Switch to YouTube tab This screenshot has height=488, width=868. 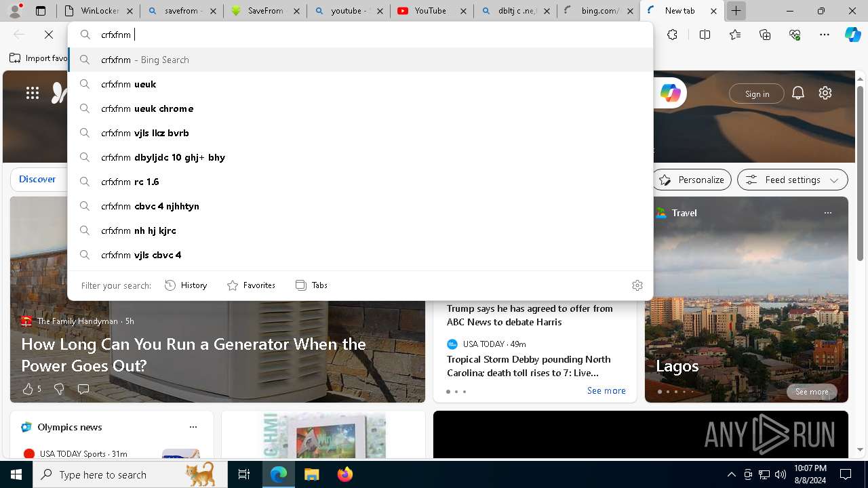[431, 11]
